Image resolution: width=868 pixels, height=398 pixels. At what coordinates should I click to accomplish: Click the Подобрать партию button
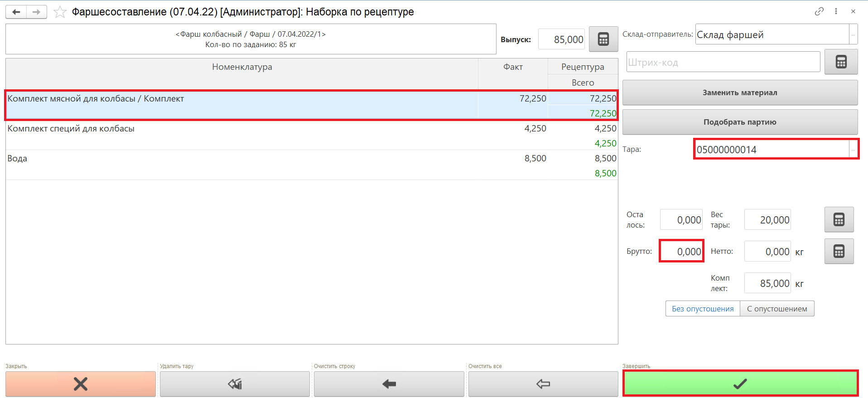[739, 122]
